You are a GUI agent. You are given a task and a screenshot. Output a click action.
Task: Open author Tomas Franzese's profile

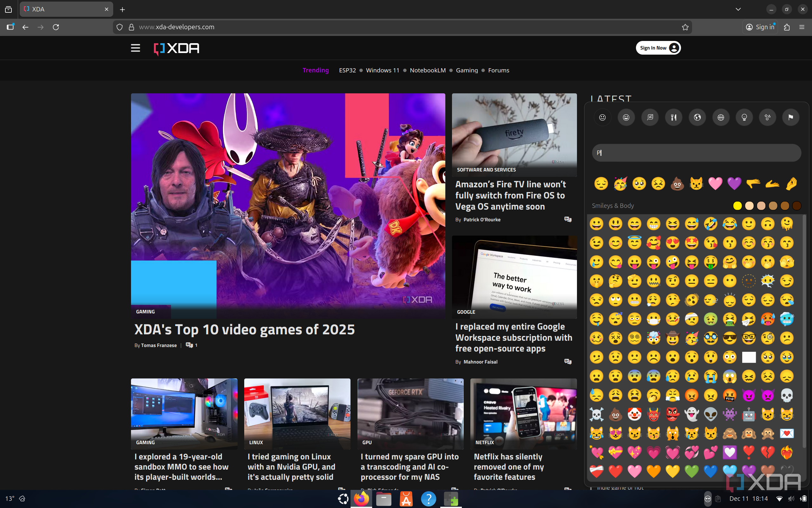pyautogui.click(x=159, y=345)
